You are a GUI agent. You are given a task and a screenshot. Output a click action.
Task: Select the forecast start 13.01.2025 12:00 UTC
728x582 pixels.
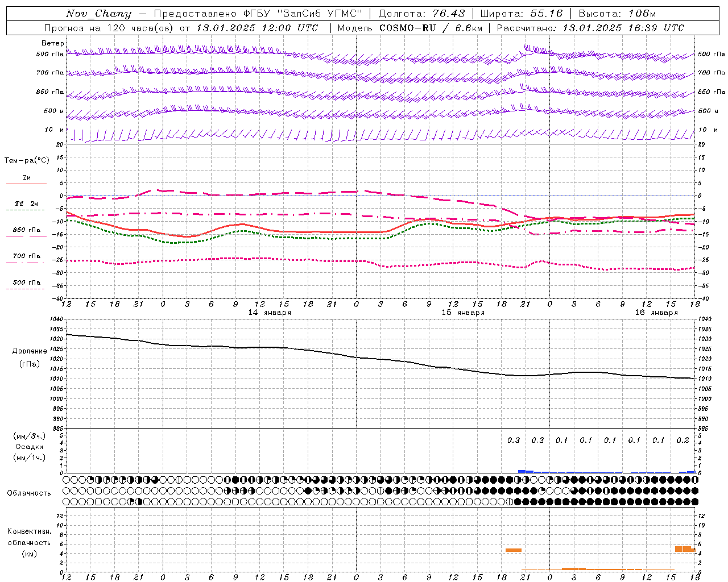(x=257, y=28)
